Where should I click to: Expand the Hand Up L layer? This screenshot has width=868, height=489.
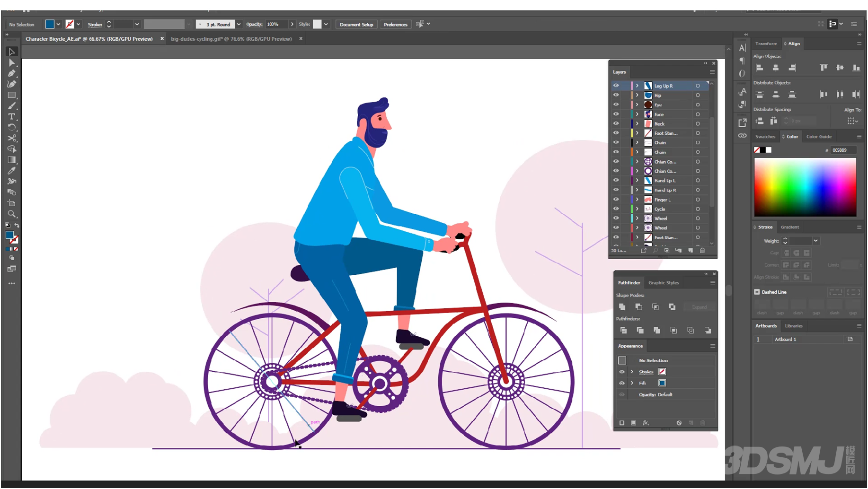[638, 180]
